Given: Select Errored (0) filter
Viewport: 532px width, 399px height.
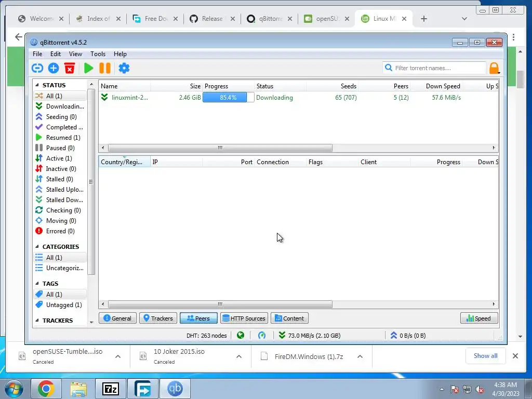Looking at the screenshot, I should click(x=60, y=231).
